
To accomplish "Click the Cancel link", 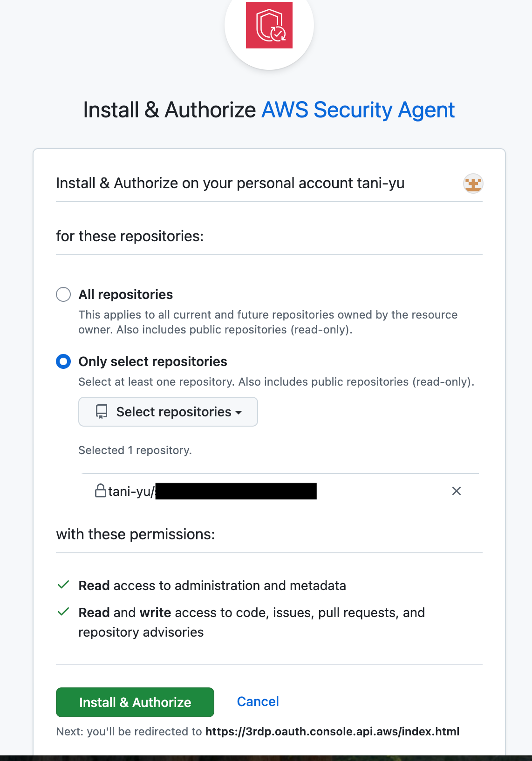I will click(x=258, y=701).
